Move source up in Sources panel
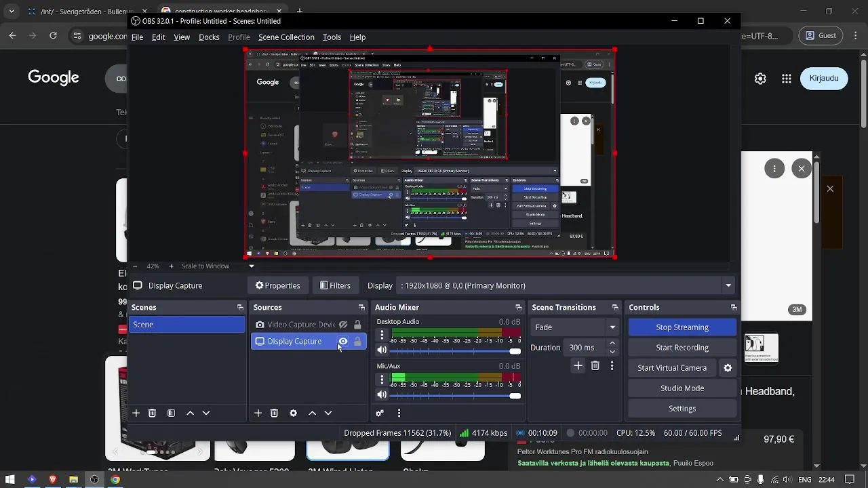Viewport: 868px width, 488px height. (312, 413)
